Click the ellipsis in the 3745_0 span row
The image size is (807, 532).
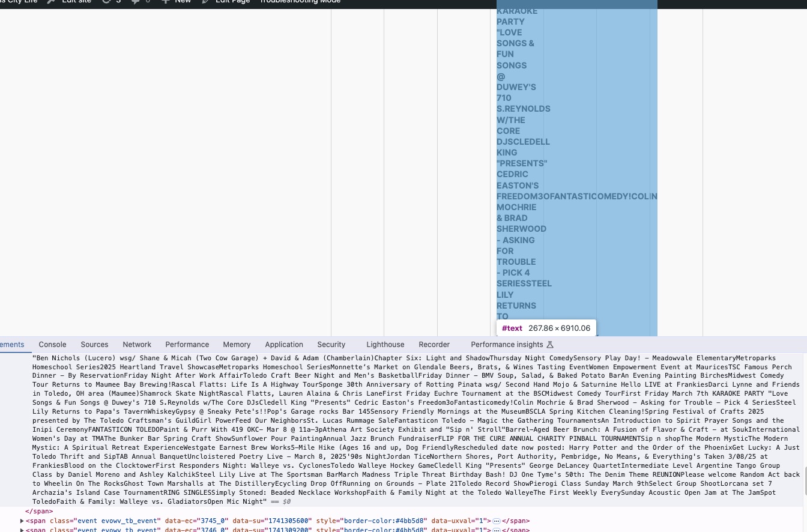pos(497,521)
